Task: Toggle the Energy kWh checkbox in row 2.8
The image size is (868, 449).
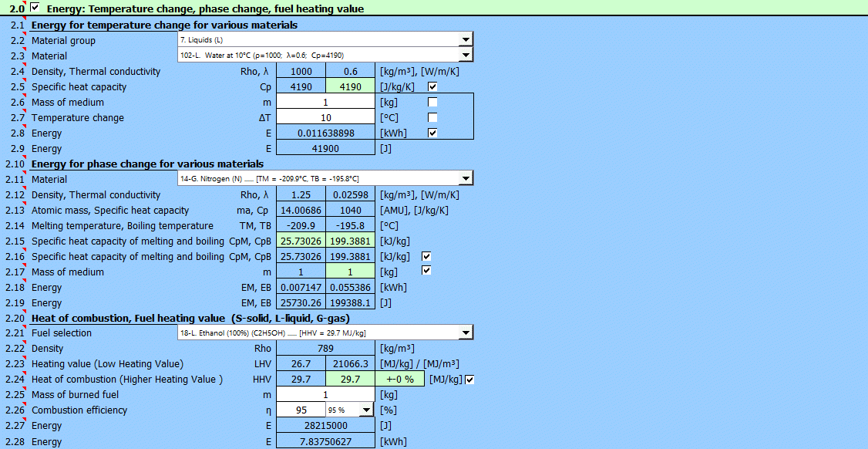Action: [432, 133]
